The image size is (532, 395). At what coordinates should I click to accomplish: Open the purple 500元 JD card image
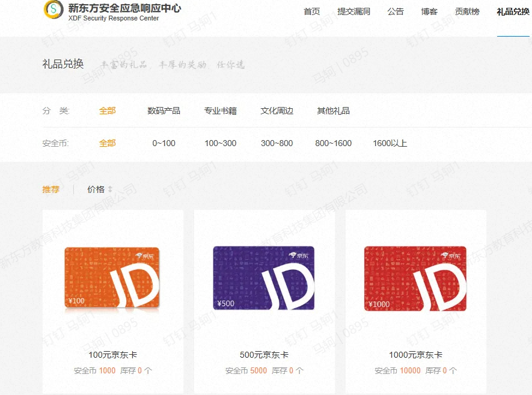[x=264, y=278]
